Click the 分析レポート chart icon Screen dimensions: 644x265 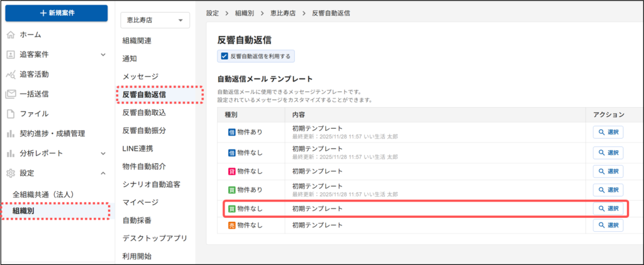11,153
